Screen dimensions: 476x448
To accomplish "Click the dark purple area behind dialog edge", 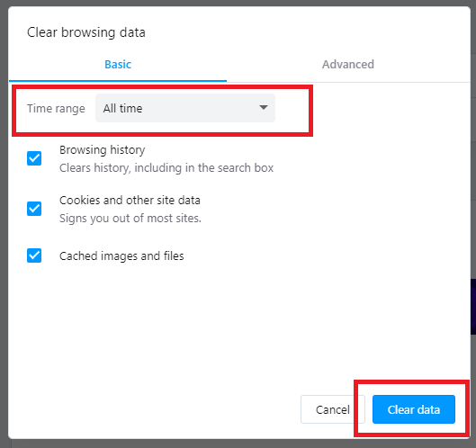I will [473, 307].
